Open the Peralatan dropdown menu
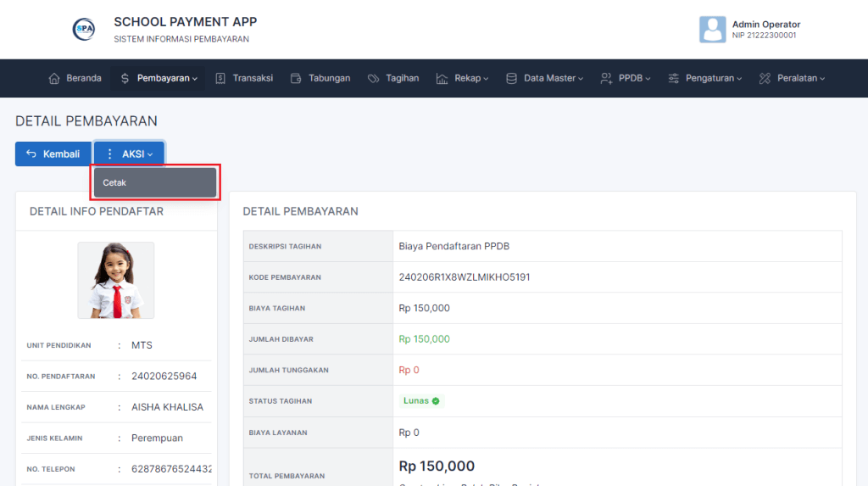Screen dimensions: 868x486 [x=797, y=78]
